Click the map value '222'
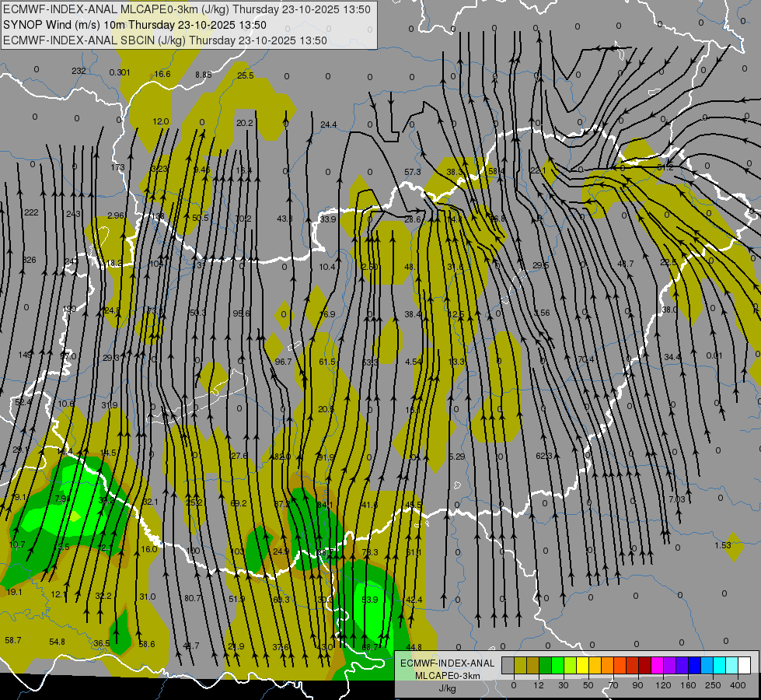 (x=31, y=212)
